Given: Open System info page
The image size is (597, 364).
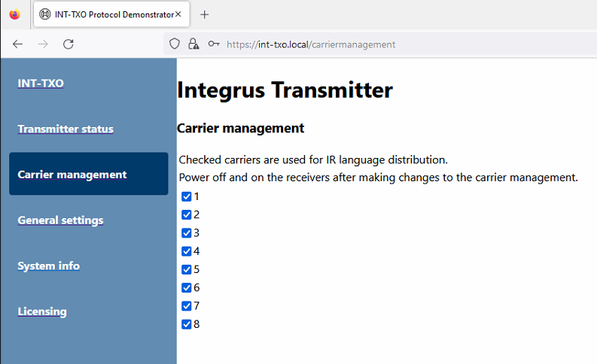Looking at the screenshot, I should click(49, 266).
